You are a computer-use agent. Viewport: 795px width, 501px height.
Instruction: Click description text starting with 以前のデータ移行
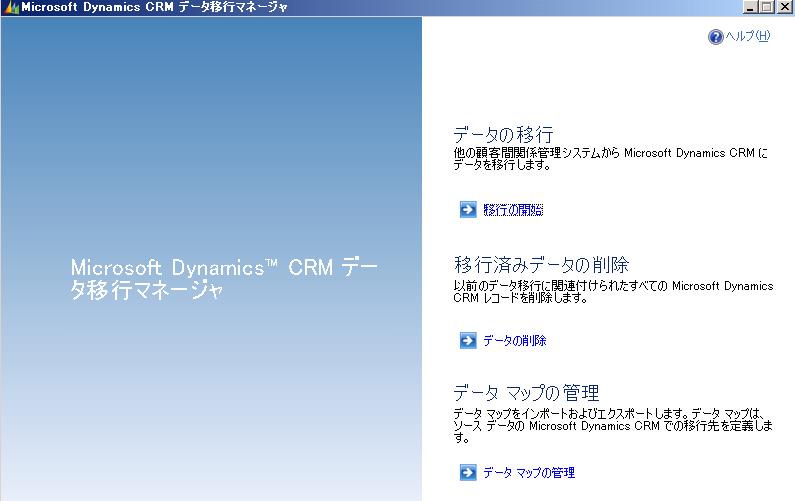coord(613,292)
